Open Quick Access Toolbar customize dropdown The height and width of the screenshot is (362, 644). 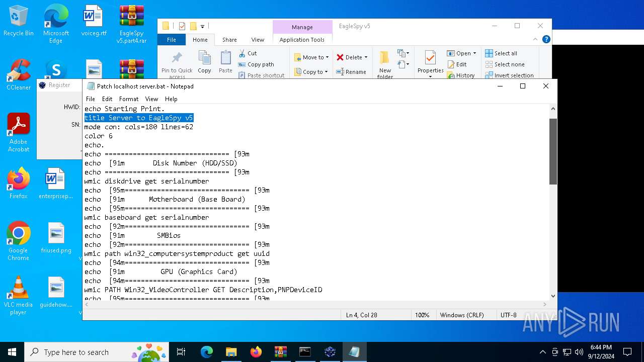202,26
